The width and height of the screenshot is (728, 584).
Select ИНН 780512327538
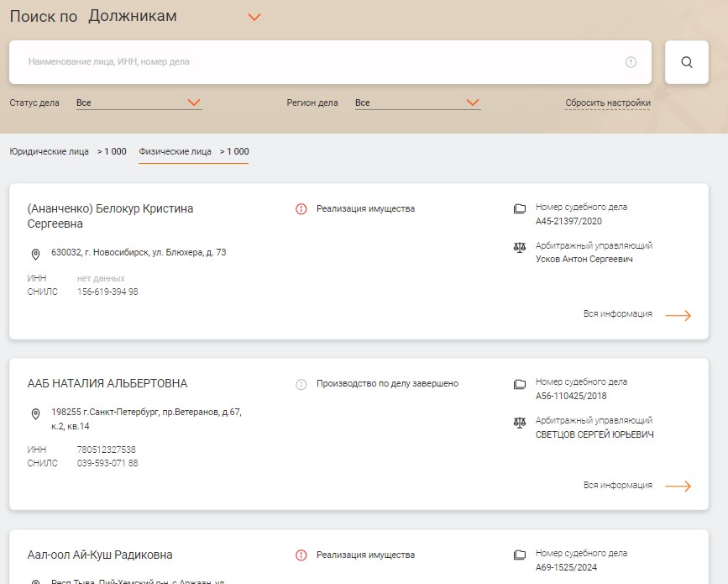(x=107, y=450)
